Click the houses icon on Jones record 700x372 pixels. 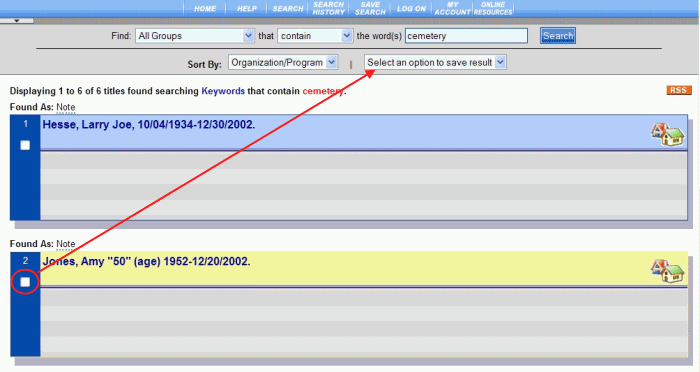(x=667, y=271)
